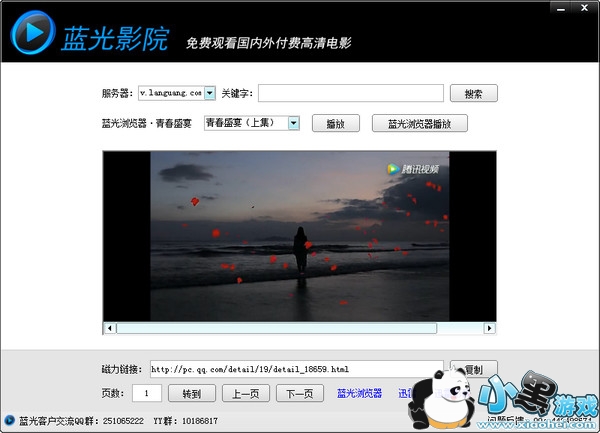Click the 转到 go-to button

coord(192,393)
